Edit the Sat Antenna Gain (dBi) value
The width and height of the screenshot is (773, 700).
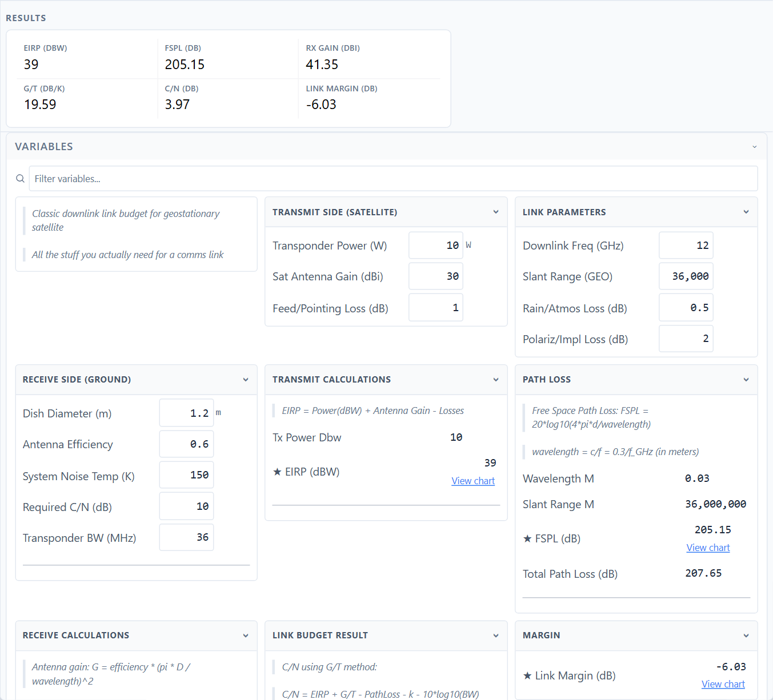coord(436,276)
